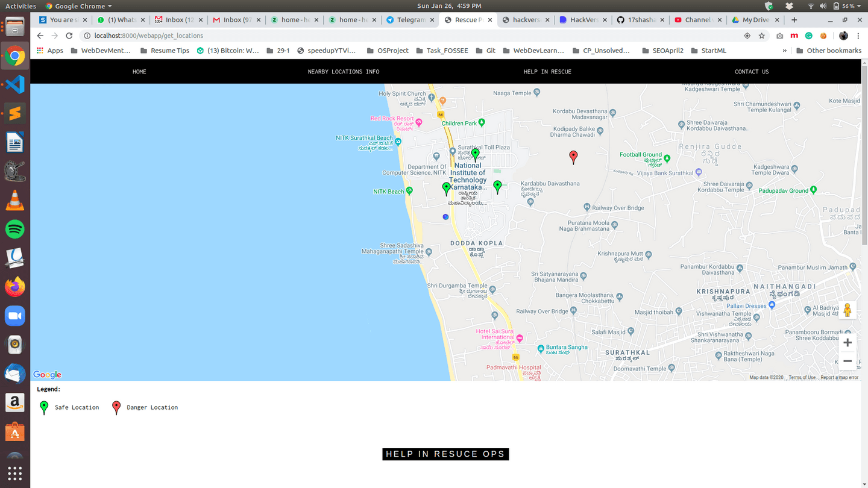Open system status menu dropdown arrow
Screen dimensions: 868x488
pos(859,6)
